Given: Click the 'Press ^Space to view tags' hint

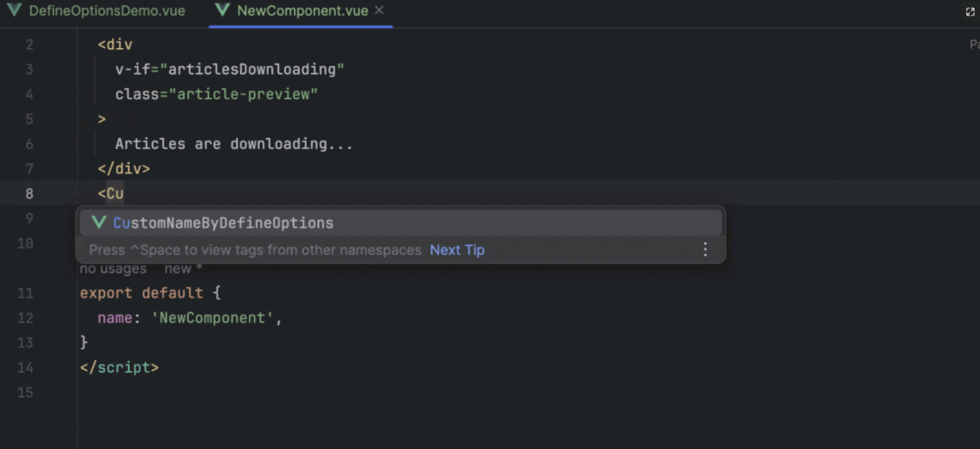Looking at the screenshot, I should [x=255, y=250].
